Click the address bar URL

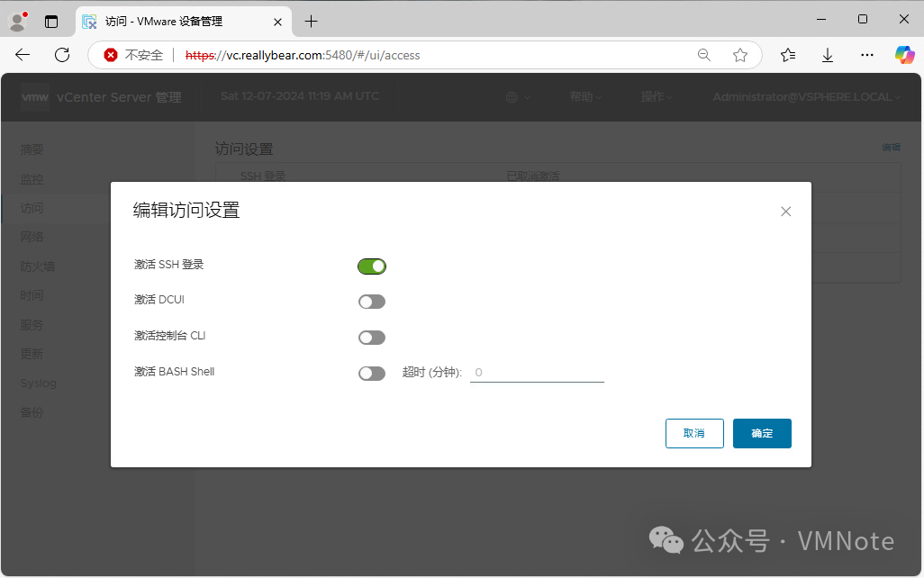point(303,56)
